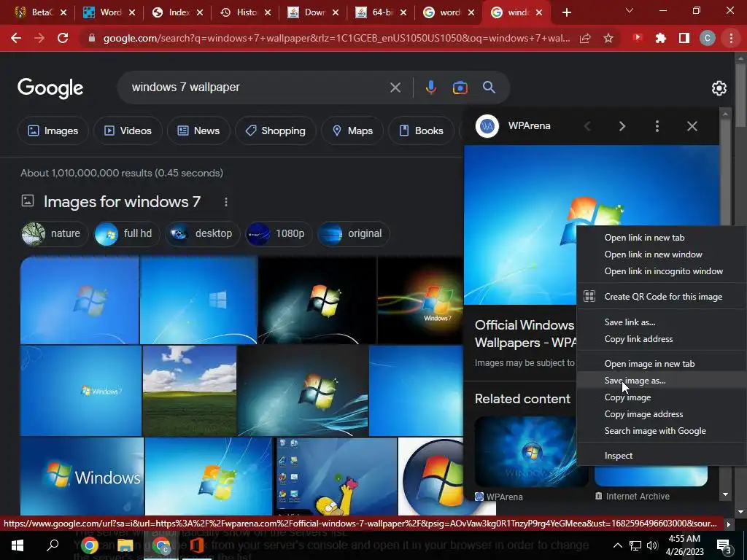Select the 'original' image chip

pyautogui.click(x=354, y=234)
